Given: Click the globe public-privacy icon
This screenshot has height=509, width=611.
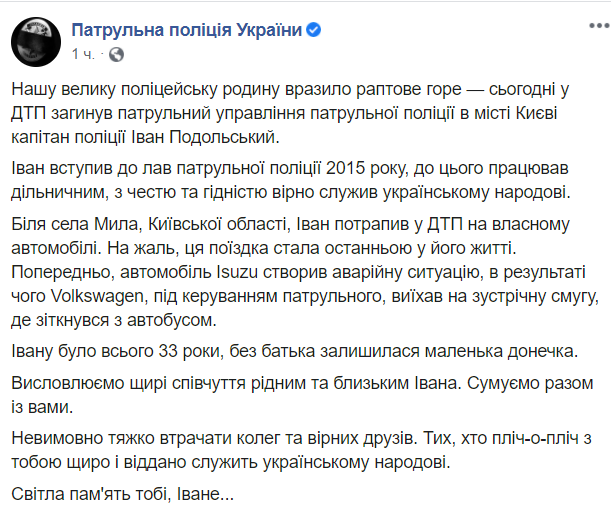Looking at the screenshot, I should pos(116,52).
